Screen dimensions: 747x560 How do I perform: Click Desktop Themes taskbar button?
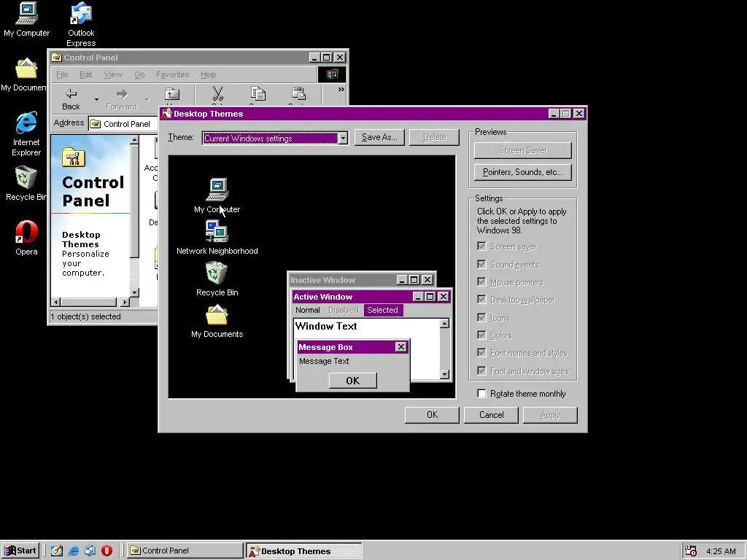[304, 551]
